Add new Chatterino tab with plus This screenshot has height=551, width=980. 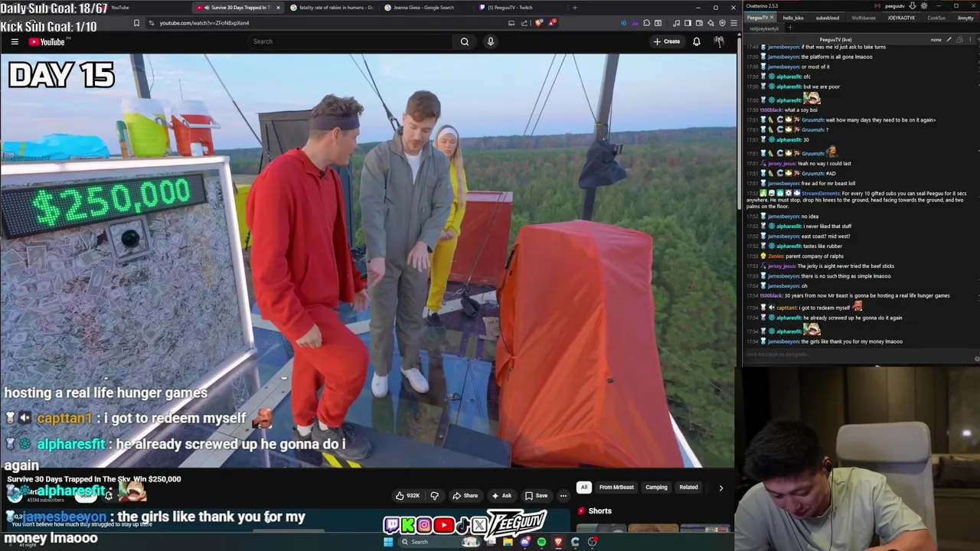click(790, 28)
